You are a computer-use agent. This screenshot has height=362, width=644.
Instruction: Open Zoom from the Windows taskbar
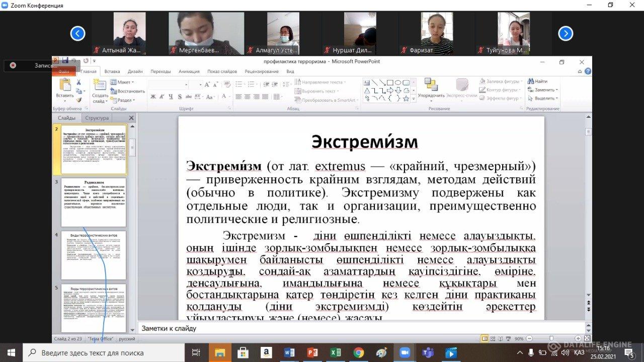[404, 352]
